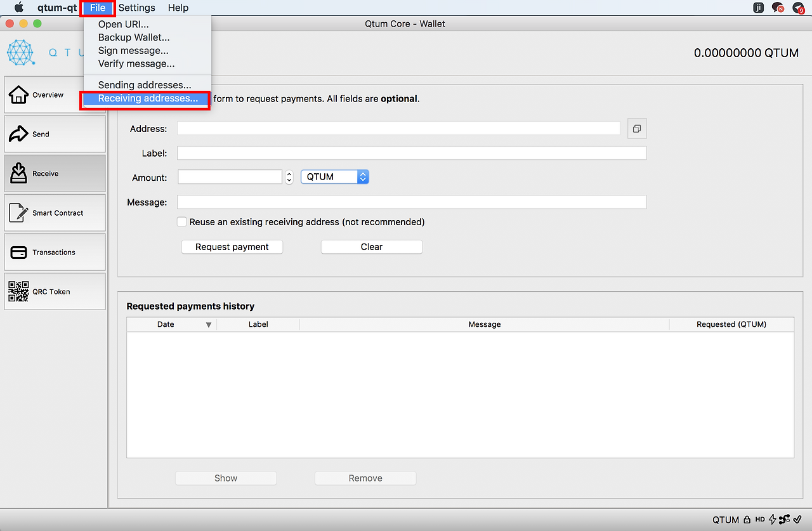Click the checkmark sync status icon
The width and height of the screenshot is (812, 531).
[x=797, y=520]
